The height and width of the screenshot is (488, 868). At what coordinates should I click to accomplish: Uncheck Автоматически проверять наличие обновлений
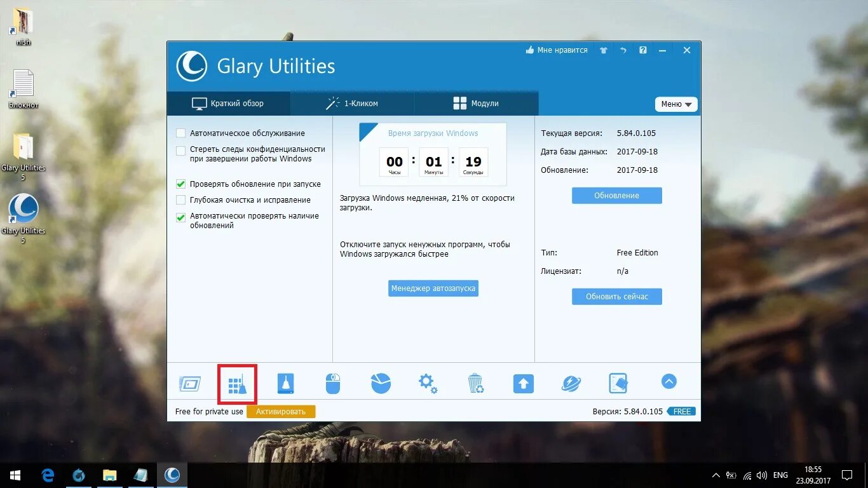[x=181, y=217]
